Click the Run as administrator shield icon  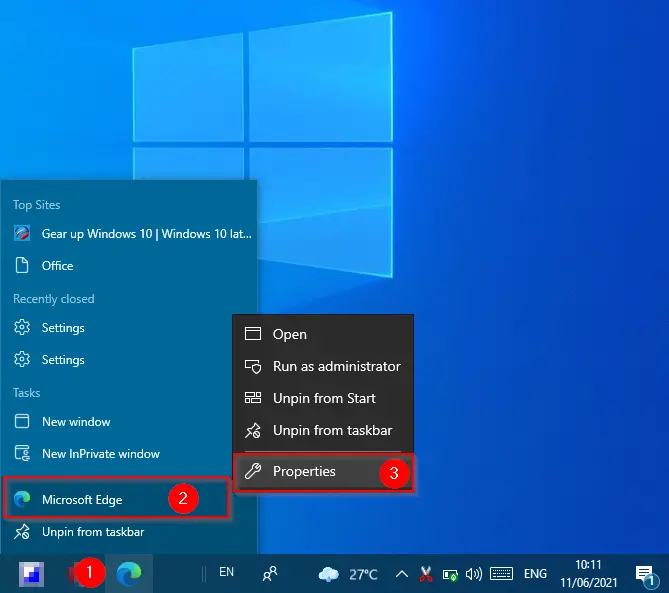[x=253, y=366]
